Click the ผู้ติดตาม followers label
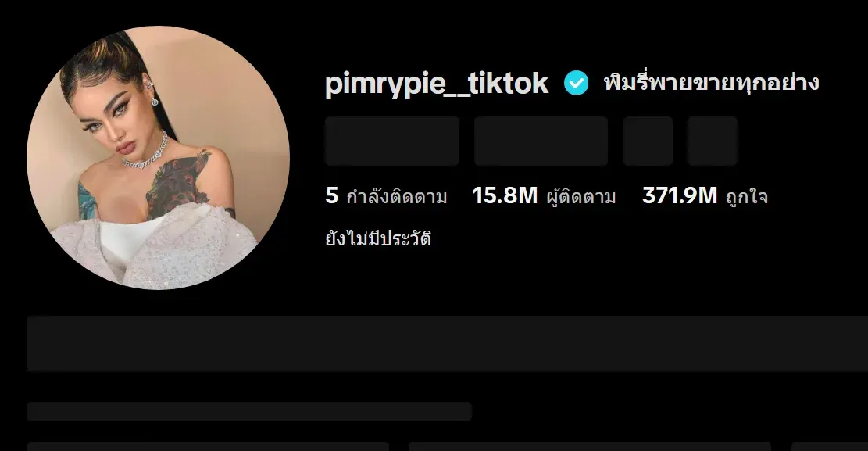Screen dimensions: 868x451 580,196
